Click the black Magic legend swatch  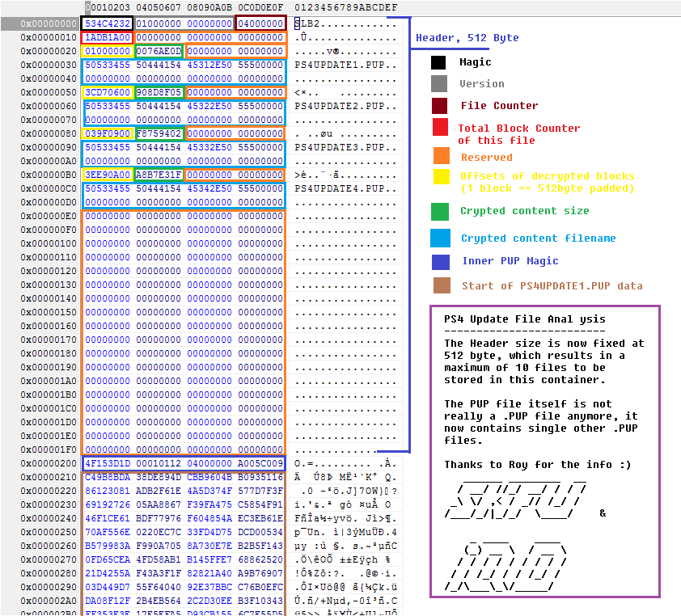tap(438, 62)
